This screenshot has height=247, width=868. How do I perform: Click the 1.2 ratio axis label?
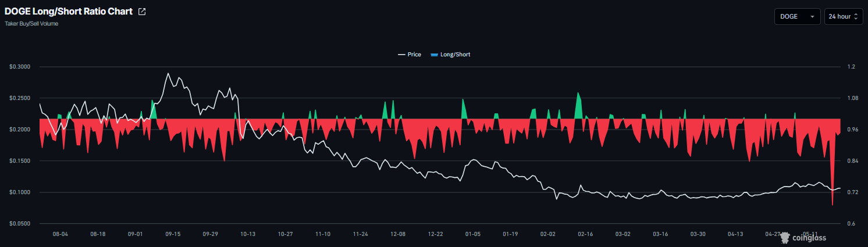(851, 67)
